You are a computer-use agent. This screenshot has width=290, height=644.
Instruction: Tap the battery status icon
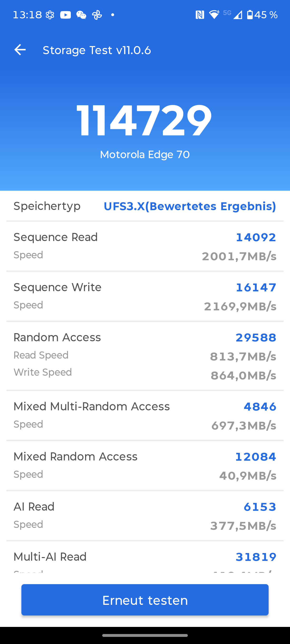point(250,15)
